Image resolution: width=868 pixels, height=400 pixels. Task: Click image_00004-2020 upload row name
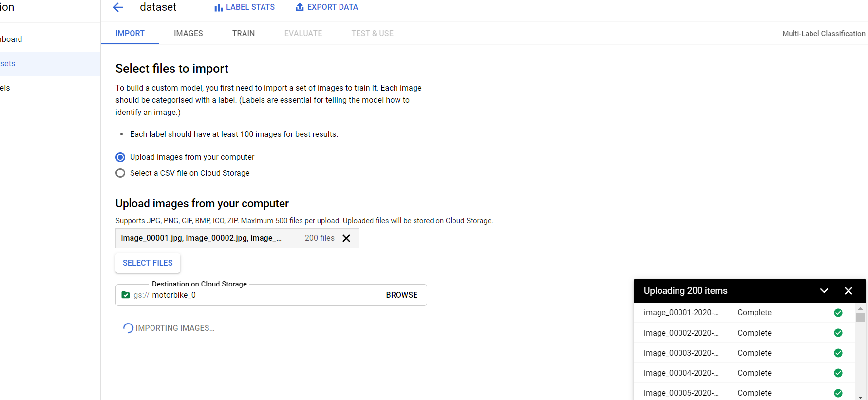tap(681, 373)
